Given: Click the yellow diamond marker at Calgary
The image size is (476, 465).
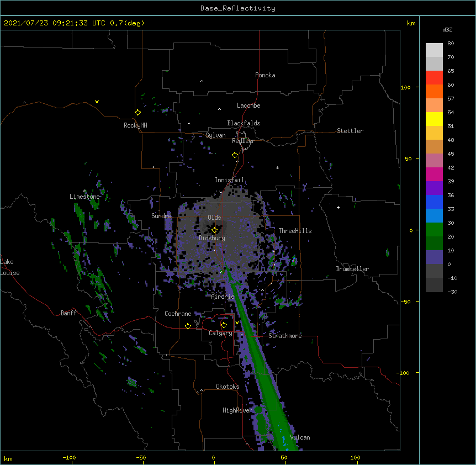Looking at the screenshot, I should pyautogui.click(x=224, y=325).
